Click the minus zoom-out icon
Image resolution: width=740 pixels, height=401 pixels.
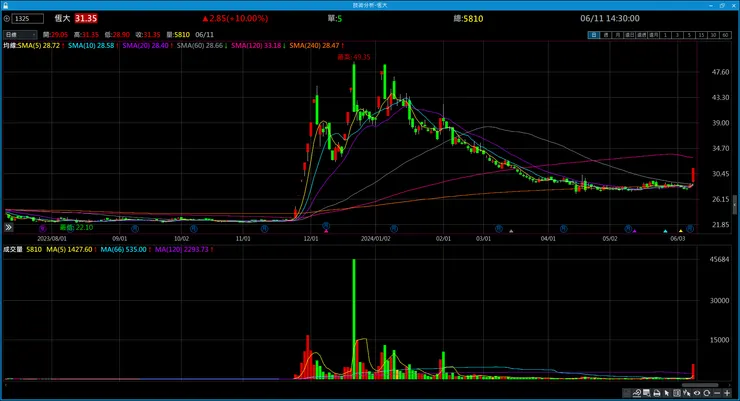point(717,393)
